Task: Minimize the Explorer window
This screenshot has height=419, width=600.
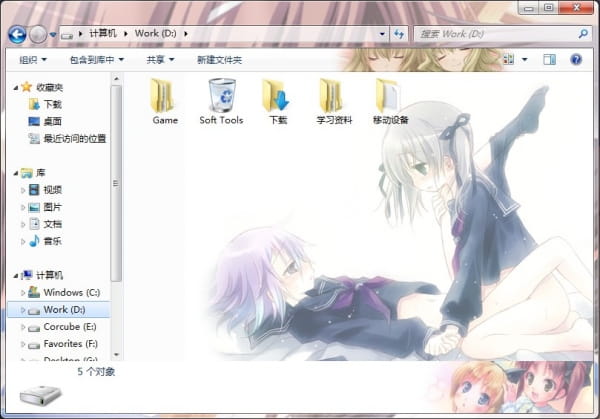Action: pos(529,8)
